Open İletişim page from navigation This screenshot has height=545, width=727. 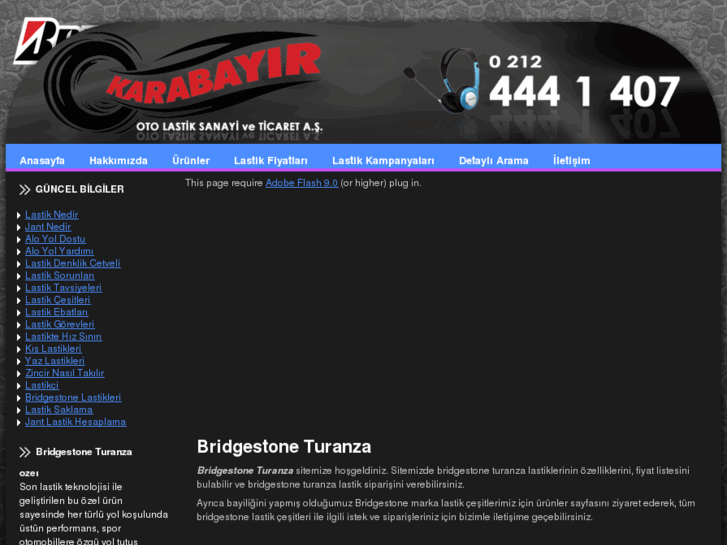click(x=571, y=160)
